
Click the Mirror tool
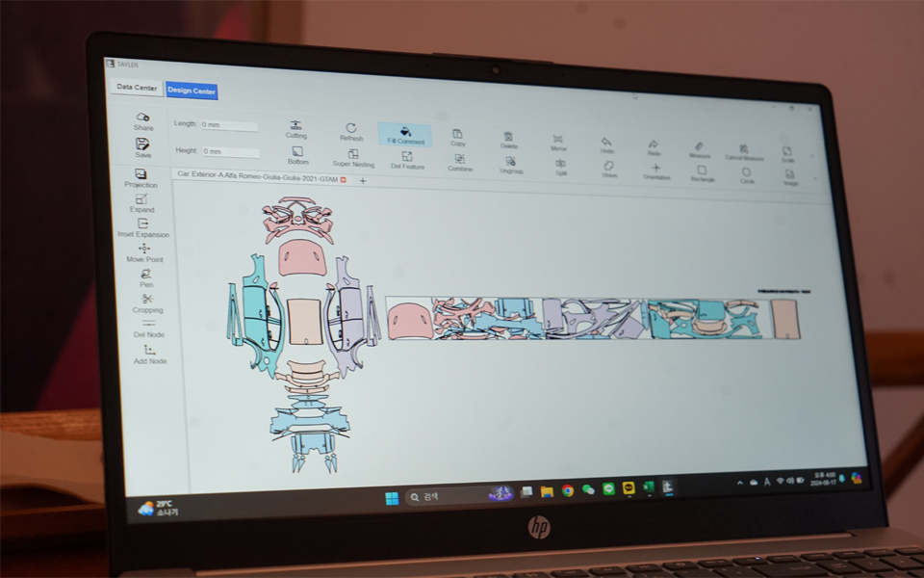[x=558, y=142]
